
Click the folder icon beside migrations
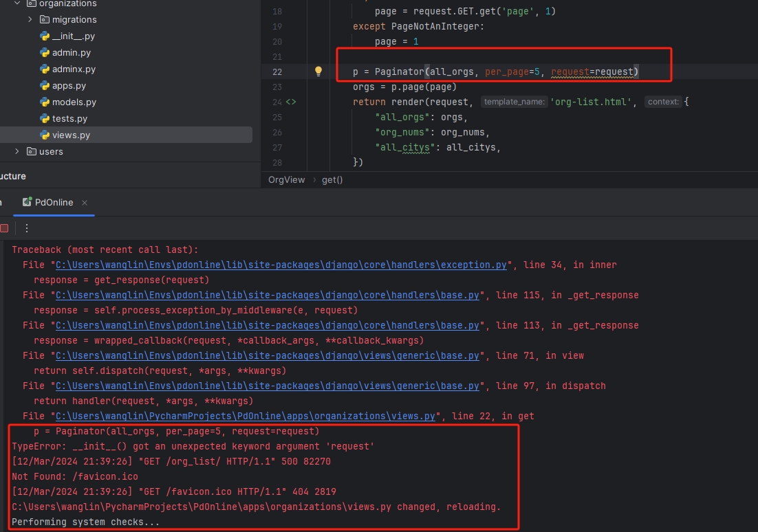[x=45, y=19]
